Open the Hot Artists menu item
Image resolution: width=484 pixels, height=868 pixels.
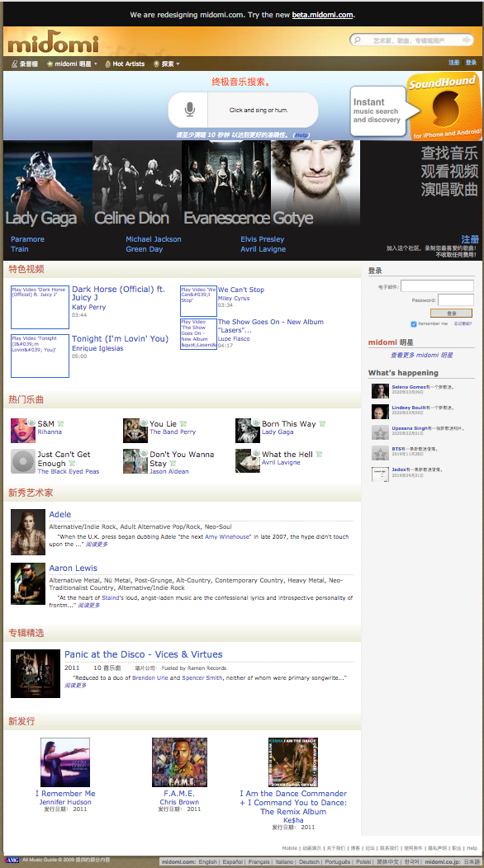pyautogui.click(x=125, y=64)
